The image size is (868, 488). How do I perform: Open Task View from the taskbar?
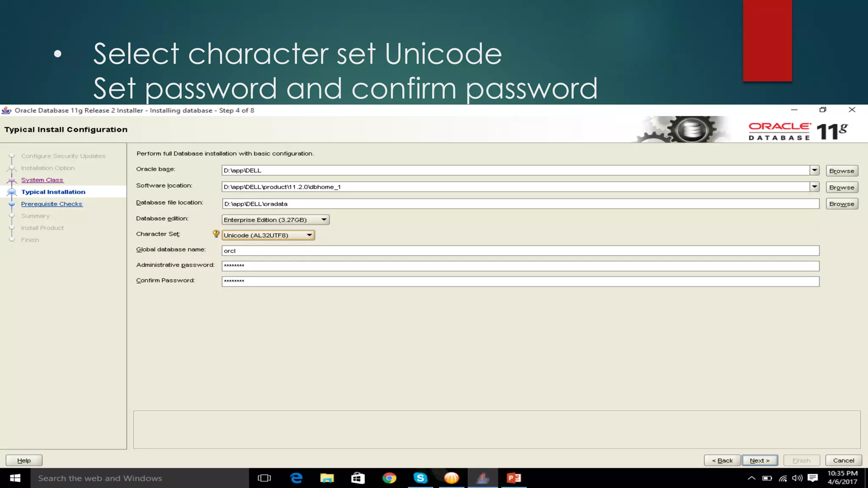tap(264, 478)
